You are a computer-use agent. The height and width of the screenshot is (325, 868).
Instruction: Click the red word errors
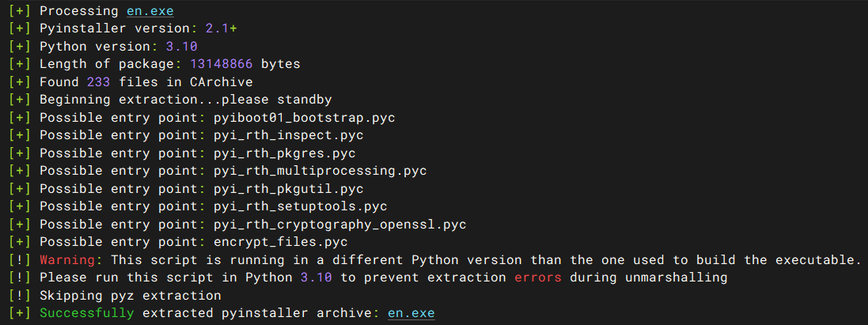538,278
